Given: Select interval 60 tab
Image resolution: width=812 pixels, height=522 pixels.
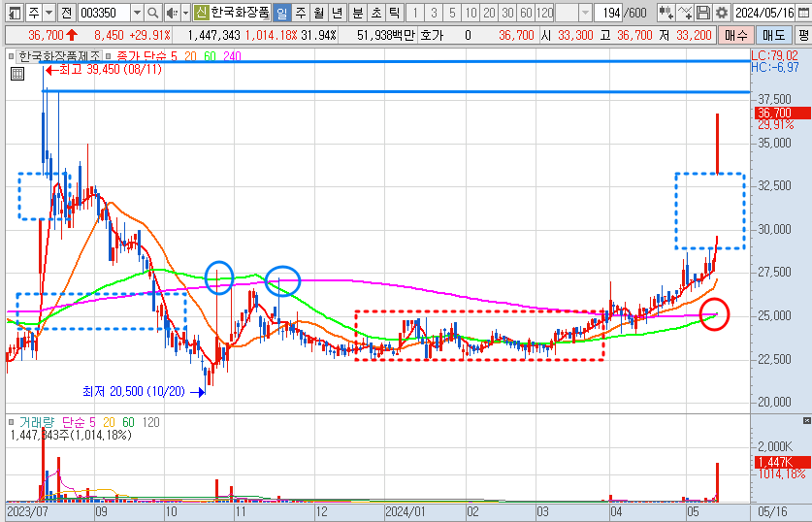Looking at the screenshot, I should (526, 13).
